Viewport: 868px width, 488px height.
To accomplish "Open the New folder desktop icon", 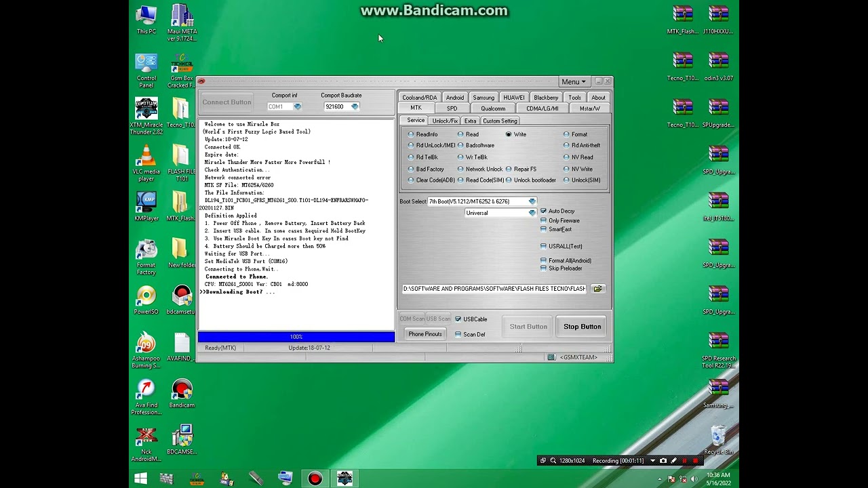I will click(x=182, y=253).
